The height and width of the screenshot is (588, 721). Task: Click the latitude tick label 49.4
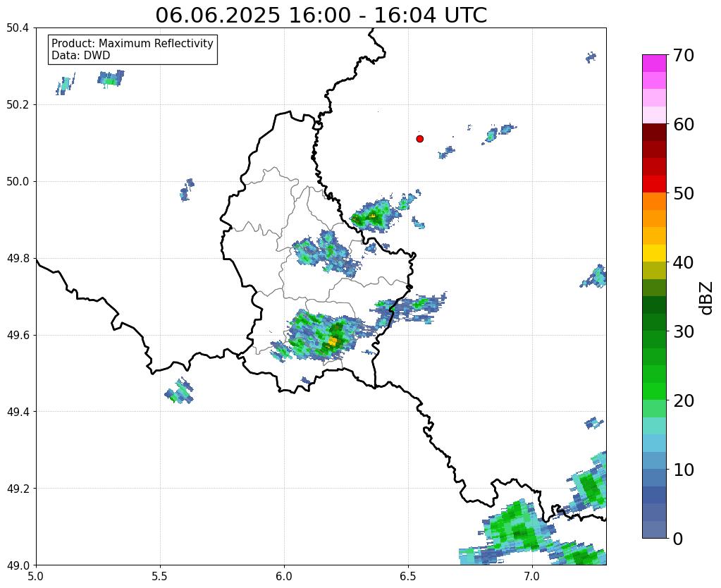pos(18,411)
